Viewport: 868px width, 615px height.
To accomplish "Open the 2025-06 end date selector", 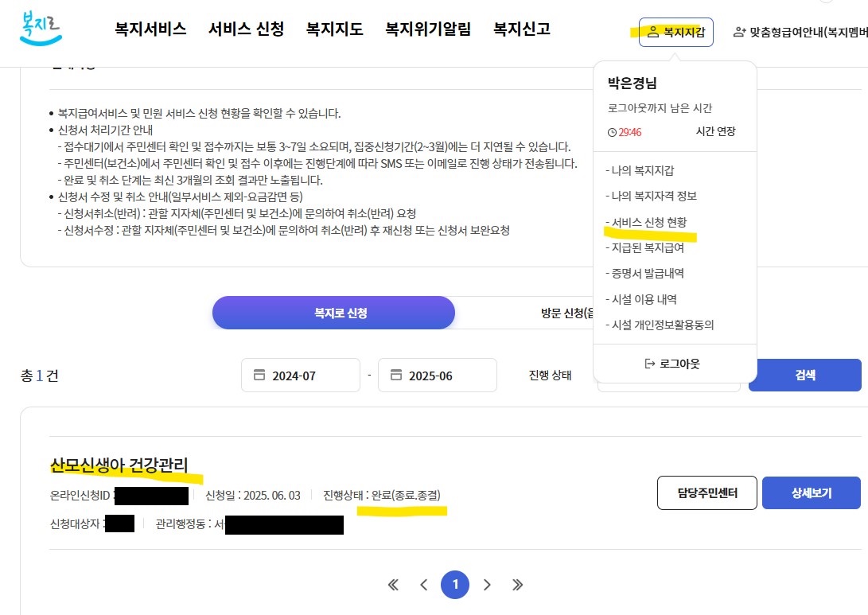I will (x=437, y=375).
